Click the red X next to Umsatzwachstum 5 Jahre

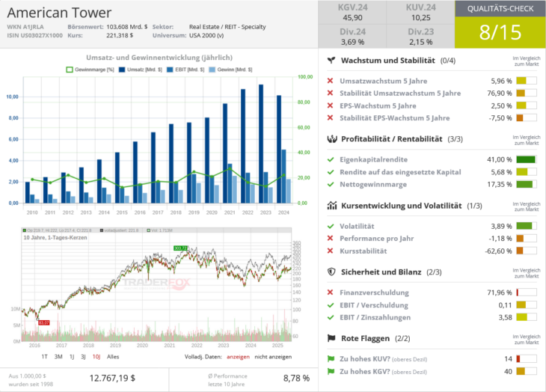(x=330, y=81)
